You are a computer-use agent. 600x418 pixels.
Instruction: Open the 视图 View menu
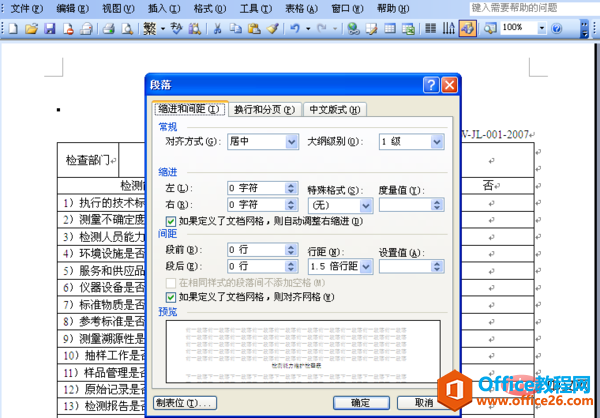point(118,8)
